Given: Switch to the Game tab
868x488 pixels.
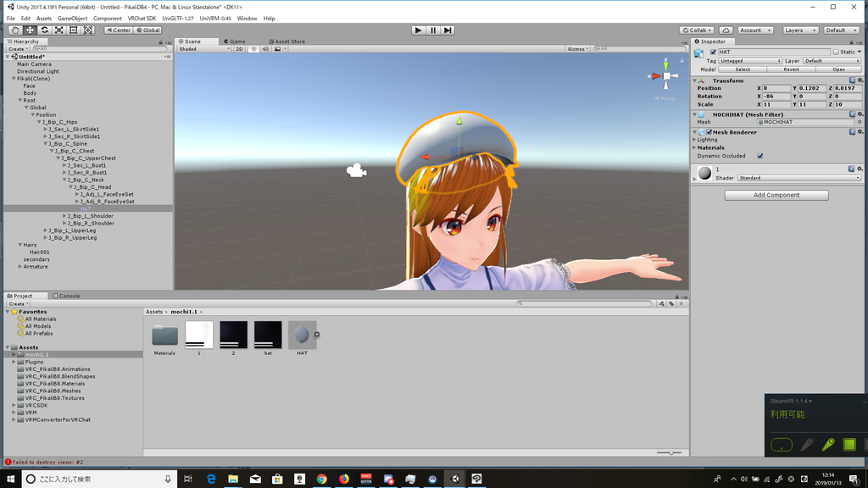Looking at the screenshot, I should (235, 42).
